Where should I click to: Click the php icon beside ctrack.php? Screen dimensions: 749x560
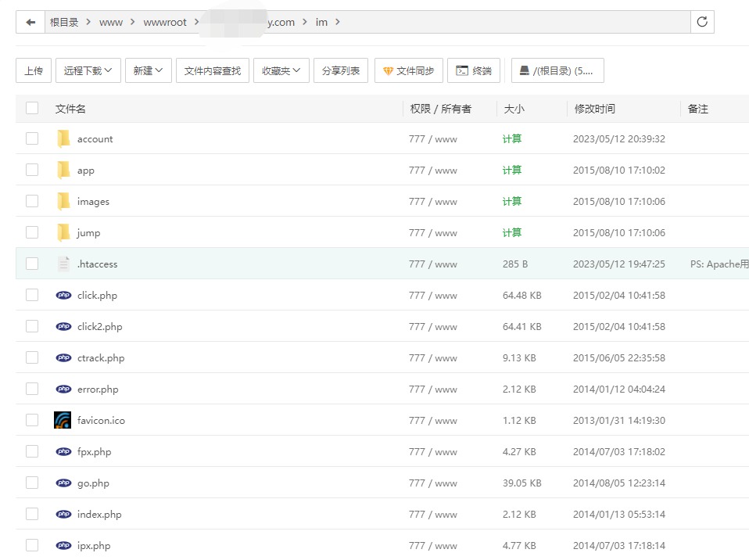click(63, 358)
